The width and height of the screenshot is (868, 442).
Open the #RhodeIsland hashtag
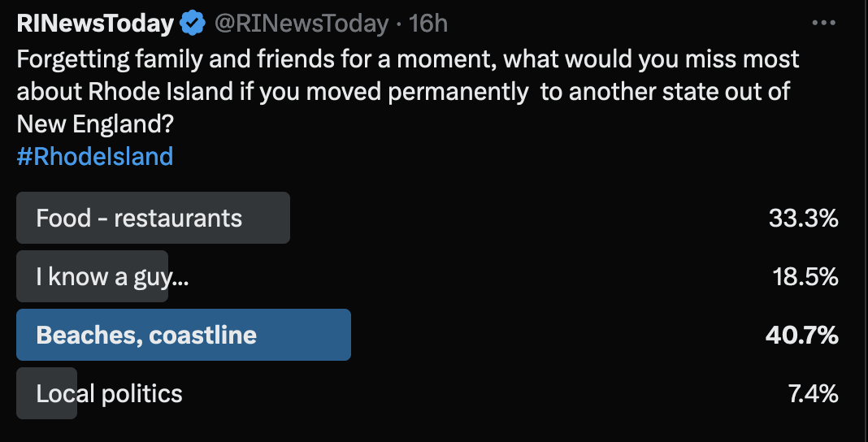coord(95,156)
